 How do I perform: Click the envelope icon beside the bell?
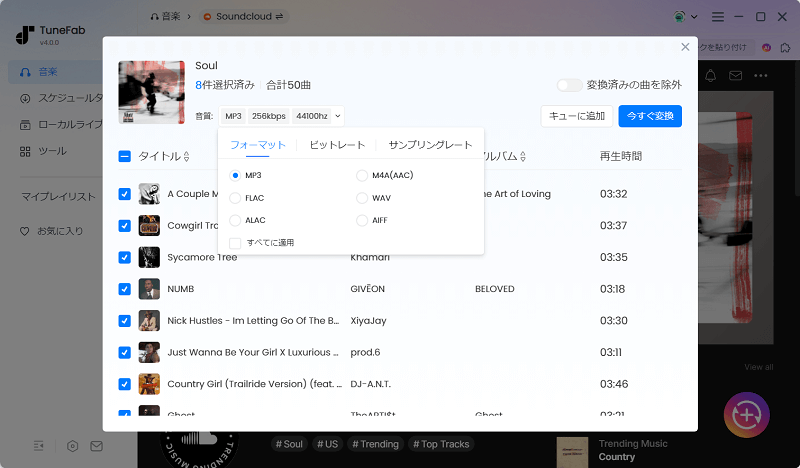[735, 76]
